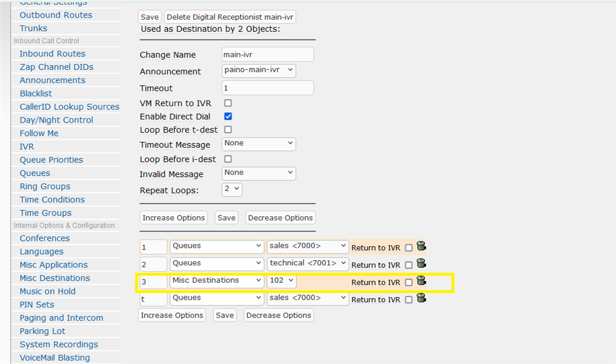Click the top Increase Options button
The height and width of the screenshot is (364, 616).
click(174, 217)
